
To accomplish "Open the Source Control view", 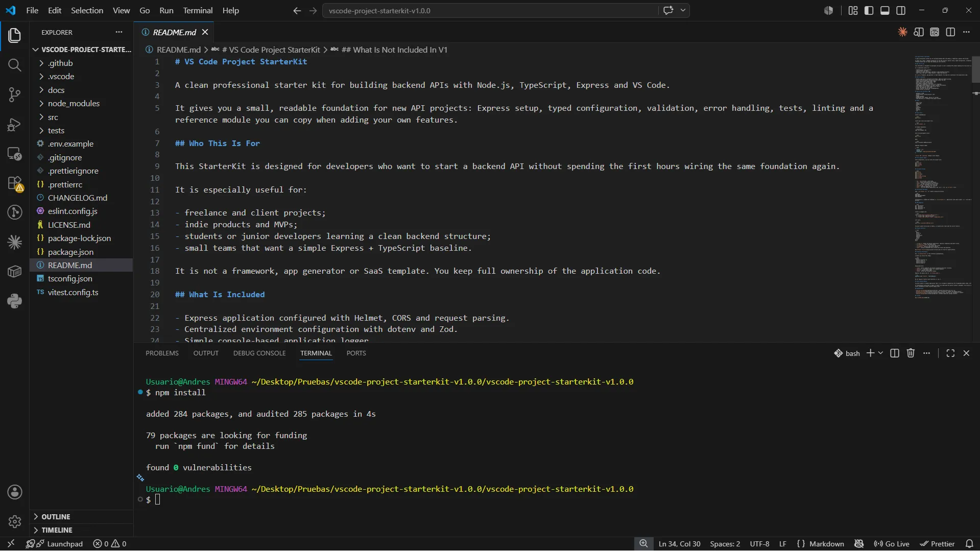I will (14, 94).
